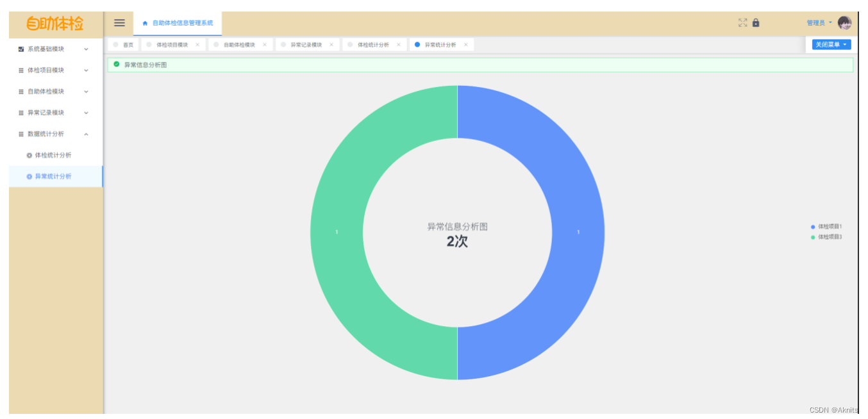
Task: Click the blue donut chart segment
Action: coord(578,232)
